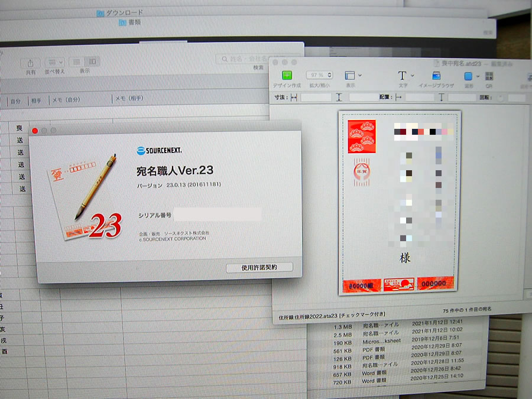Click the メモ（相手） column header
532x399 pixels.
pos(129,98)
